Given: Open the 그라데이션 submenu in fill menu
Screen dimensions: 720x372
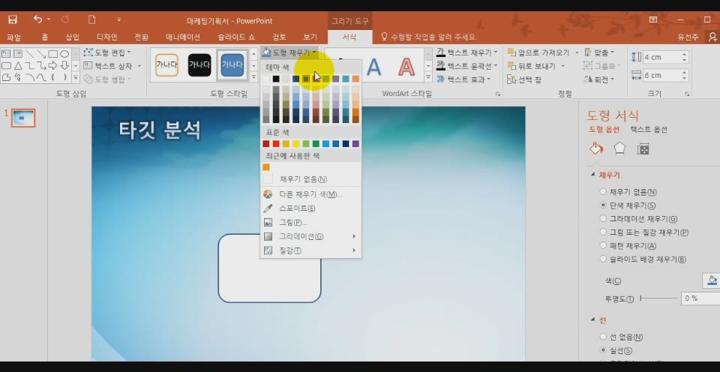Looking at the screenshot, I should coord(310,237).
